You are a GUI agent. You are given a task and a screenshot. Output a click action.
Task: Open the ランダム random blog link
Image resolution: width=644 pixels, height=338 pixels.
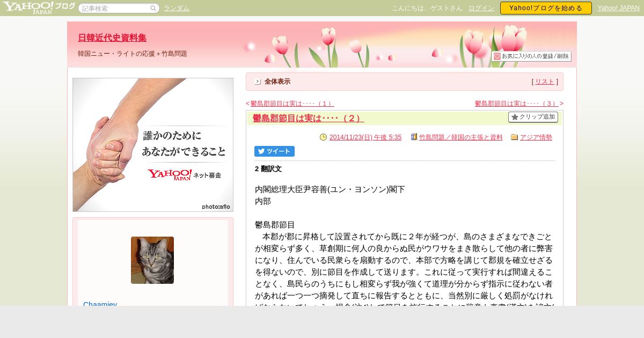pos(177,9)
